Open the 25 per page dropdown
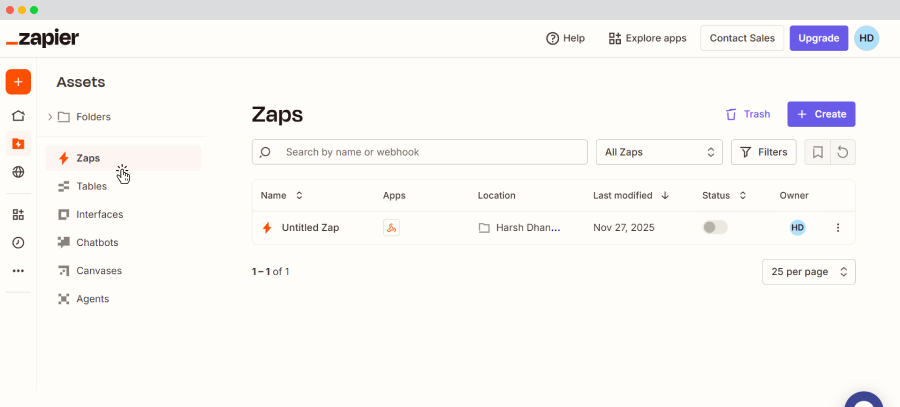The height and width of the screenshot is (407, 900). [x=808, y=272]
